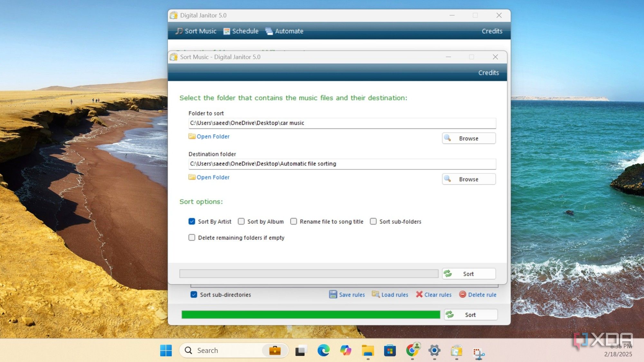Click app icon in Sort Music dialog title bar
The width and height of the screenshot is (644, 362).
click(174, 57)
